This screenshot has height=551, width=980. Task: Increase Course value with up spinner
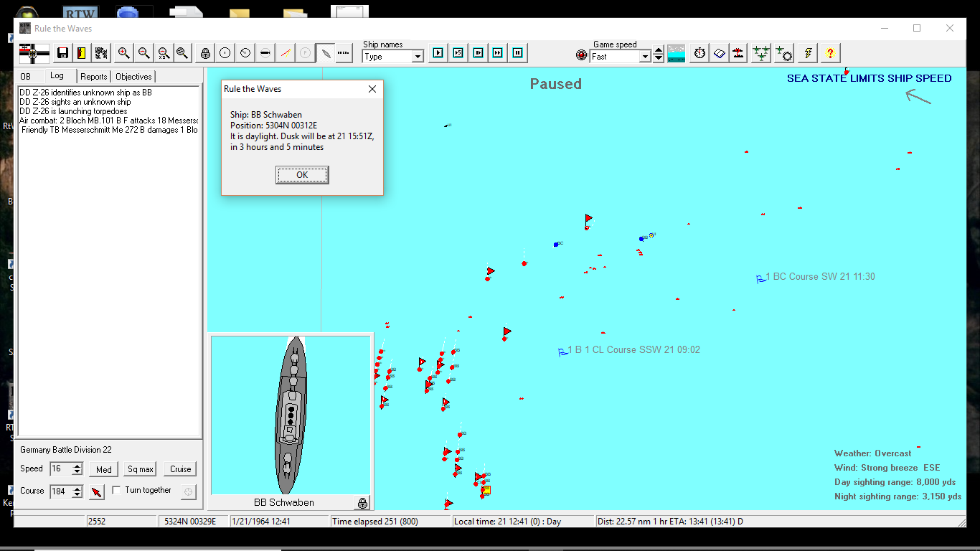click(77, 488)
